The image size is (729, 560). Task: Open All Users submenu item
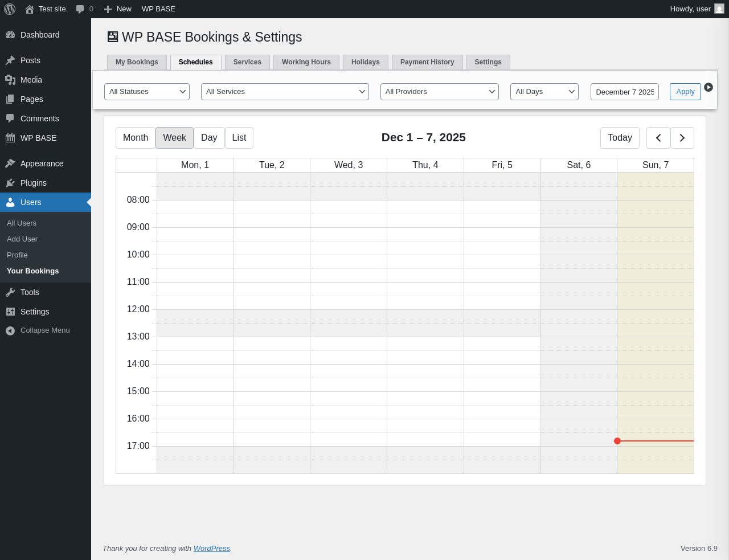click(22, 223)
